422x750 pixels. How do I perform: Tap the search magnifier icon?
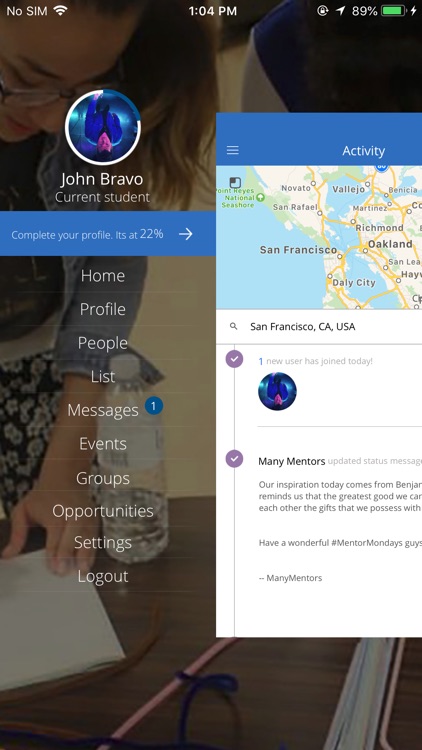pyautogui.click(x=233, y=326)
